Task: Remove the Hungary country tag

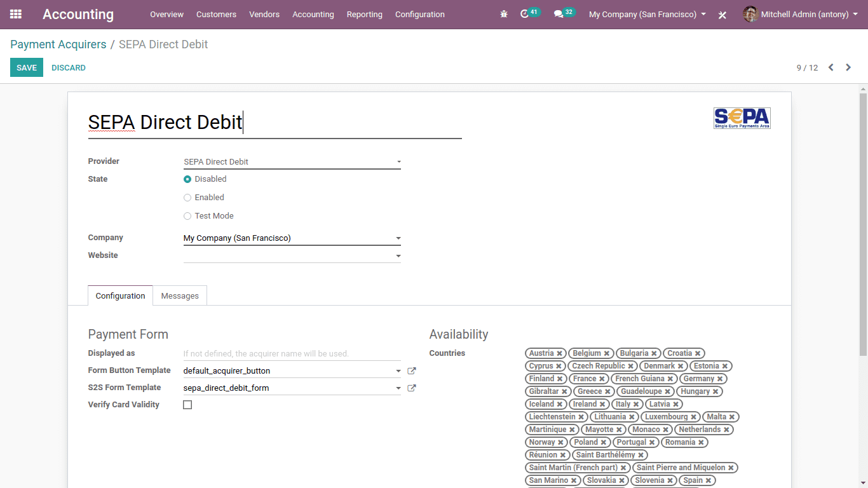Action: tap(715, 391)
